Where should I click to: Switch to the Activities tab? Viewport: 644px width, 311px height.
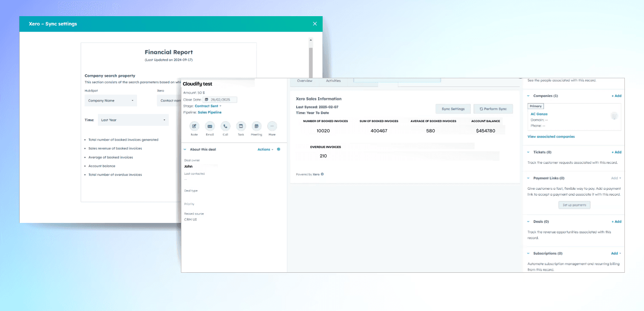pyautogui.click(x=333, y=81)
